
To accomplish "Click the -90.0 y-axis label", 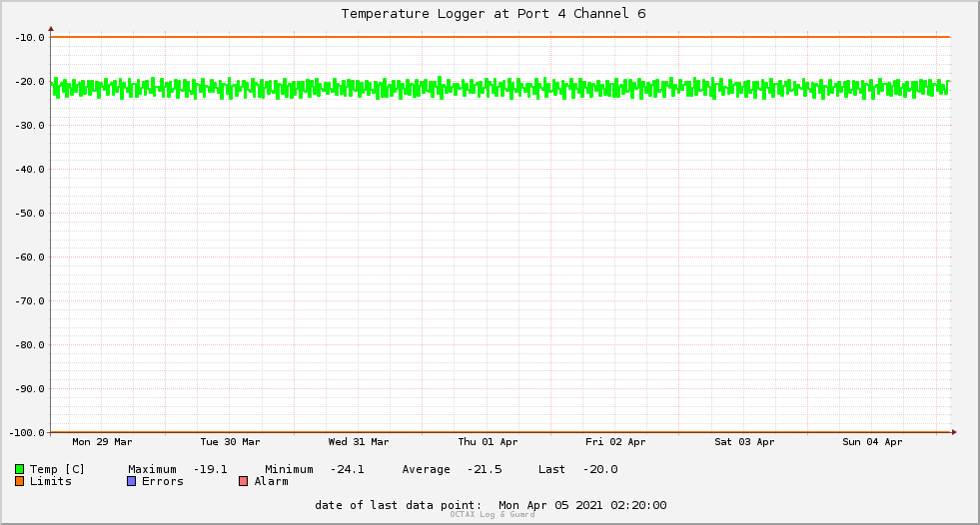I will click(x=29, y=389).
